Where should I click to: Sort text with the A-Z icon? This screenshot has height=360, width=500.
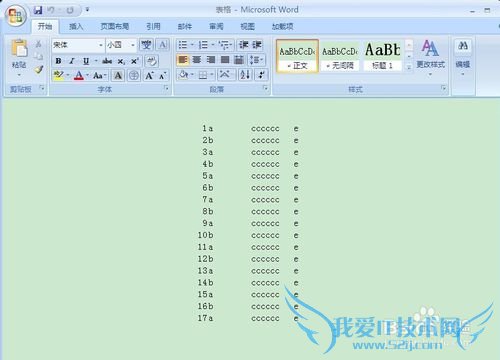[245, 75]
